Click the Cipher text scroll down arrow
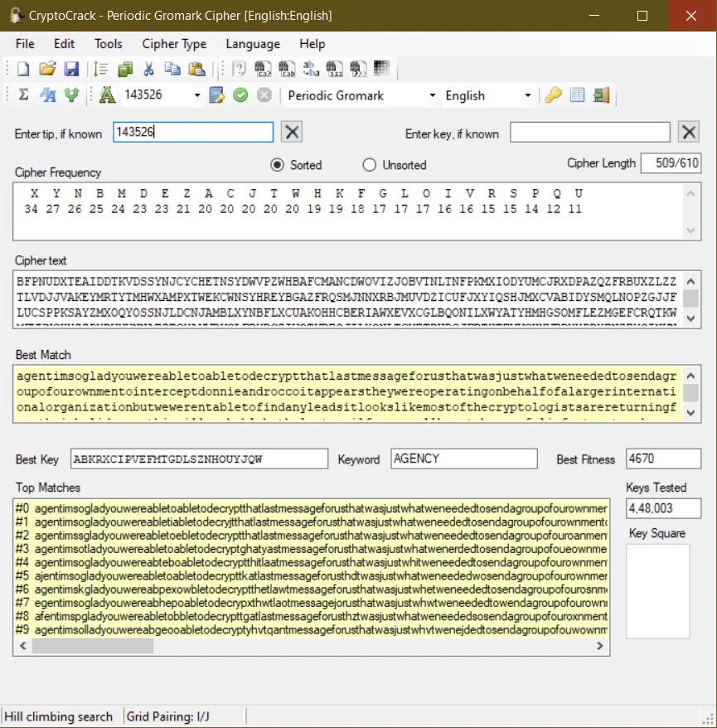717x728 pixels. [x=690, y=318]
